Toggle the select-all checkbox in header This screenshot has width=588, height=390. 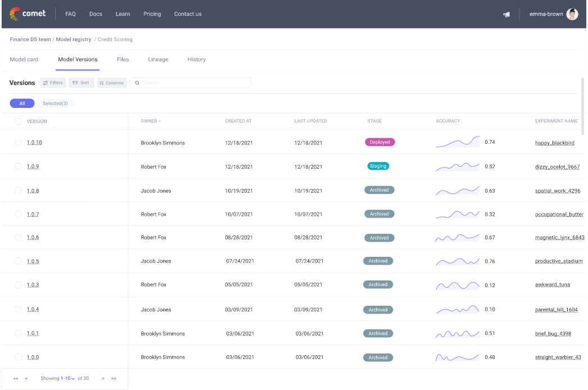[x=19, y=121]
